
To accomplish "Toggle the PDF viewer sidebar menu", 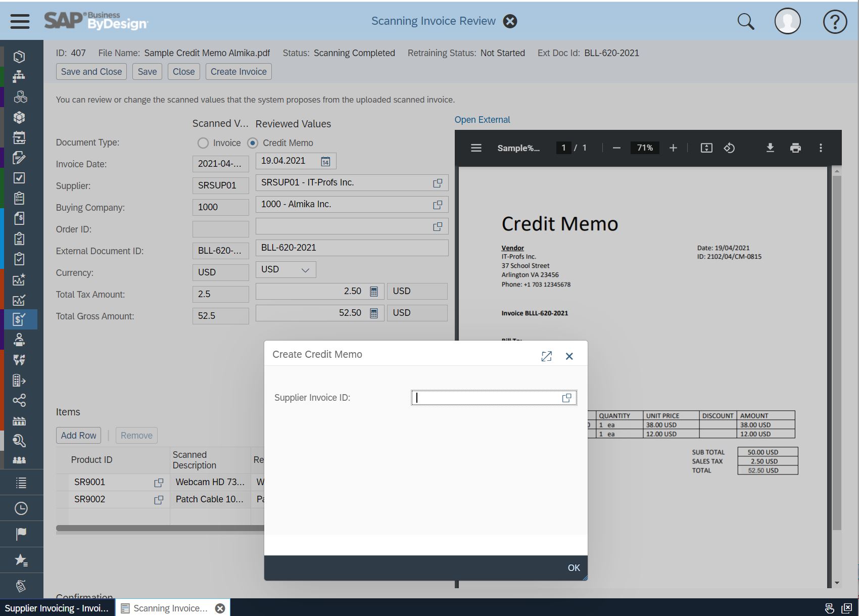I will click(x=476, y=148).
